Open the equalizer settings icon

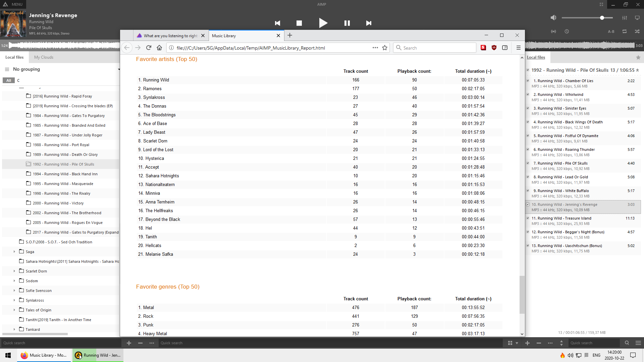click(625, 18)
